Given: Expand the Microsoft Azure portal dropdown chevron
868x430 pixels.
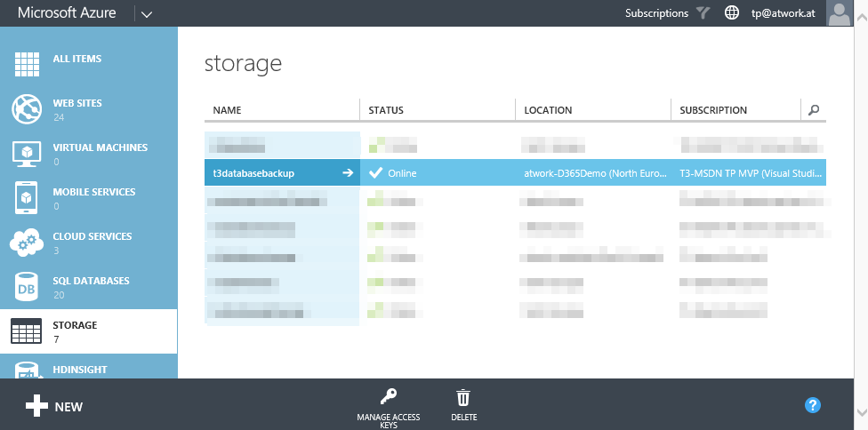Looking at the screenshot, I should point(147,14).
